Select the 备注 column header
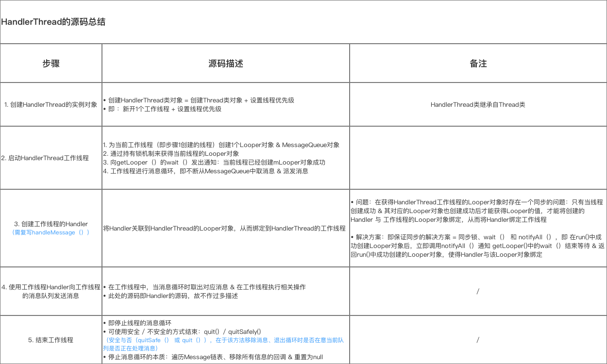Image resolution: width=607 pixels, height=364 pixels. 477,63
